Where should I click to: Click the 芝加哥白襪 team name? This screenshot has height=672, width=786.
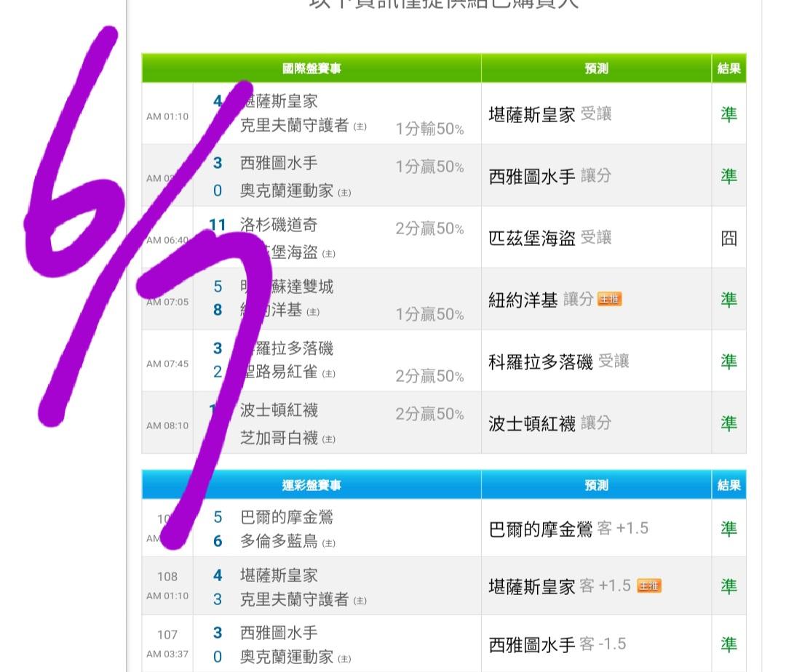tap(279, 438)
